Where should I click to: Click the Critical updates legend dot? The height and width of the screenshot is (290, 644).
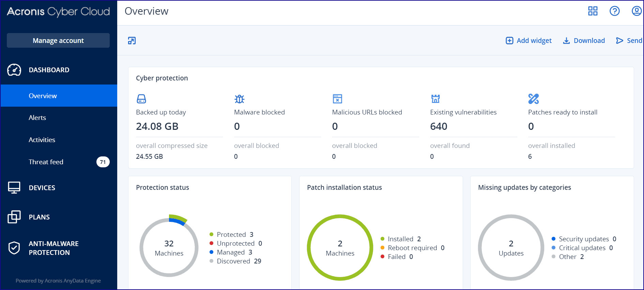click(553, 248)
